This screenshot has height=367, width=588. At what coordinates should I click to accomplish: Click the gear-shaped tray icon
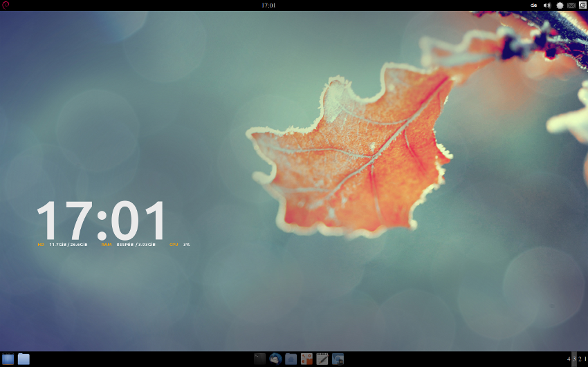tap(560, 5)
